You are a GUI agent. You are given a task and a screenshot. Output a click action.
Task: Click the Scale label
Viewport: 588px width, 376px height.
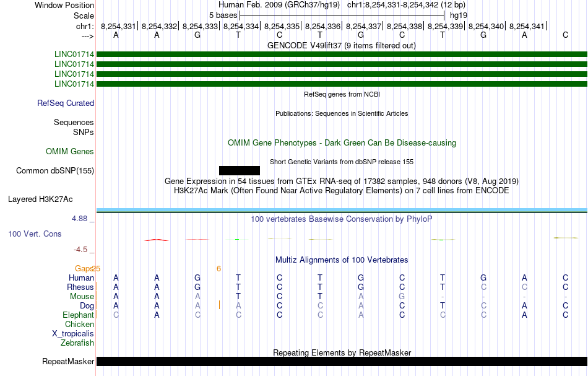point(84,15)
